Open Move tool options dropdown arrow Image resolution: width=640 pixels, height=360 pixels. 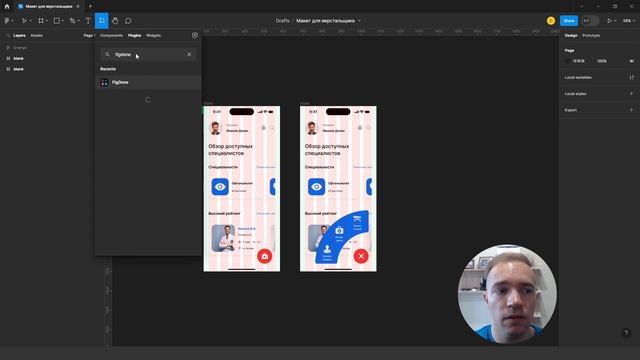pos(30,21)
